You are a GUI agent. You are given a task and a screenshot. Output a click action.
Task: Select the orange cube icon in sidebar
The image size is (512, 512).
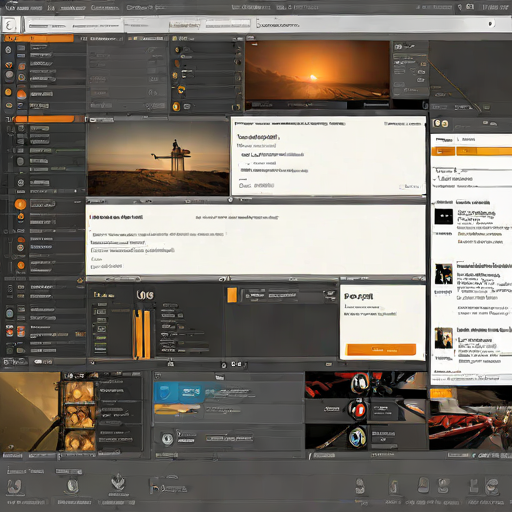(x=9, y=65)
